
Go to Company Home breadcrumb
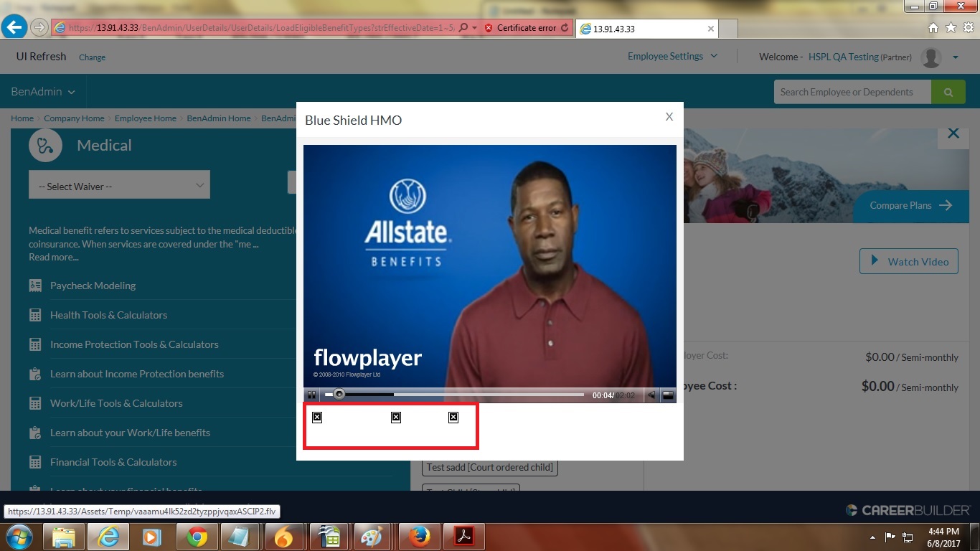point(74,118)
